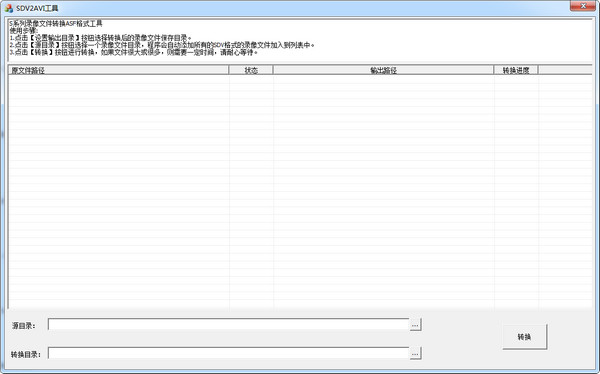This screenshot has height=374, width=600.
Task: Select the 转换进度 column header
Action: 516,70
